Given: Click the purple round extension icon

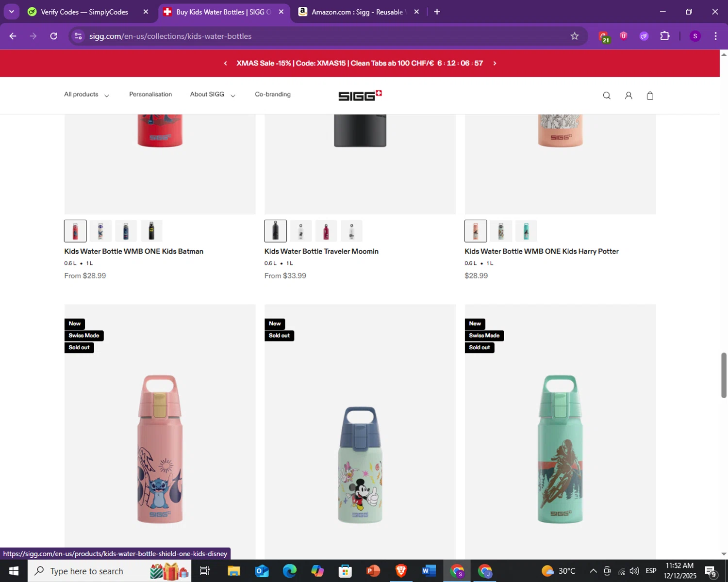Looking at the screenshot, I should click(x=644, y=36).
